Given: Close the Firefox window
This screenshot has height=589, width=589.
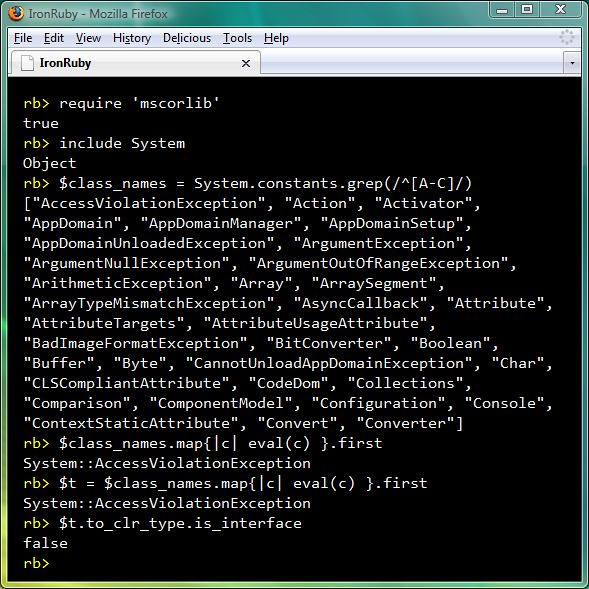Looking at the screenshot, I should 560,10.
